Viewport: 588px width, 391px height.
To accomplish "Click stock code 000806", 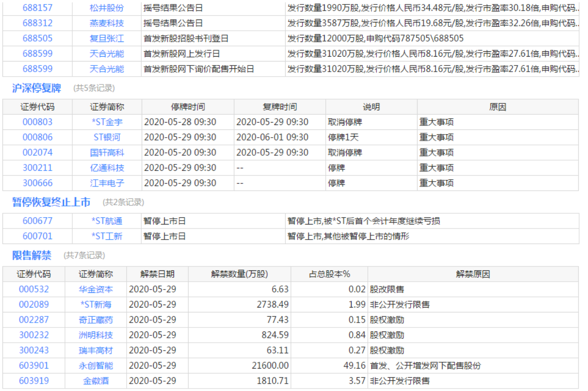I will click(x=38, y=137).
